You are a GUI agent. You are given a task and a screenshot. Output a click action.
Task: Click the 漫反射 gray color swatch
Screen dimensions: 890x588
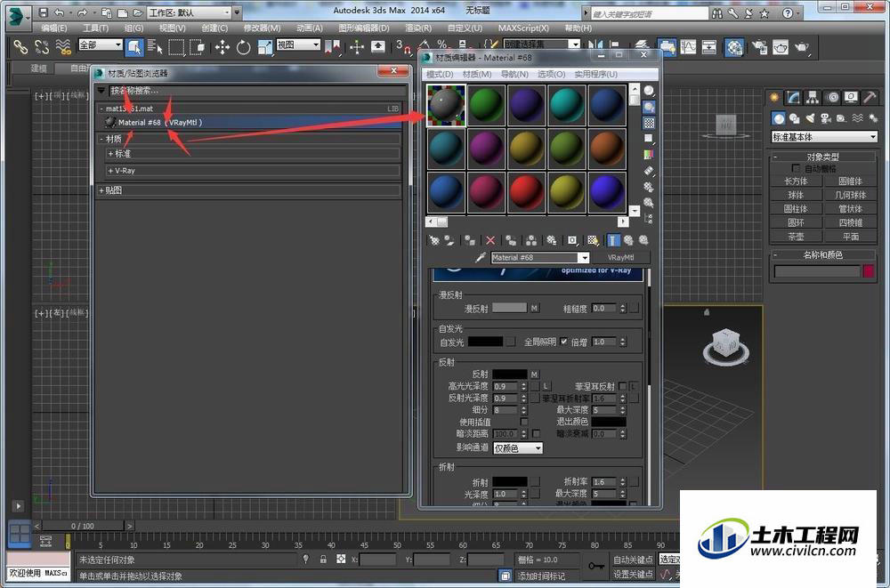click(x=510, y=308)
